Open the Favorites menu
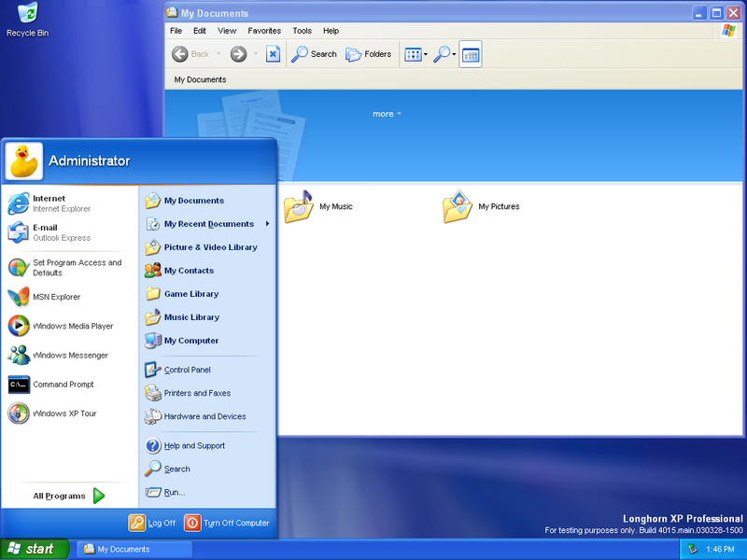The image size is (747, 560). pos(264,31)
